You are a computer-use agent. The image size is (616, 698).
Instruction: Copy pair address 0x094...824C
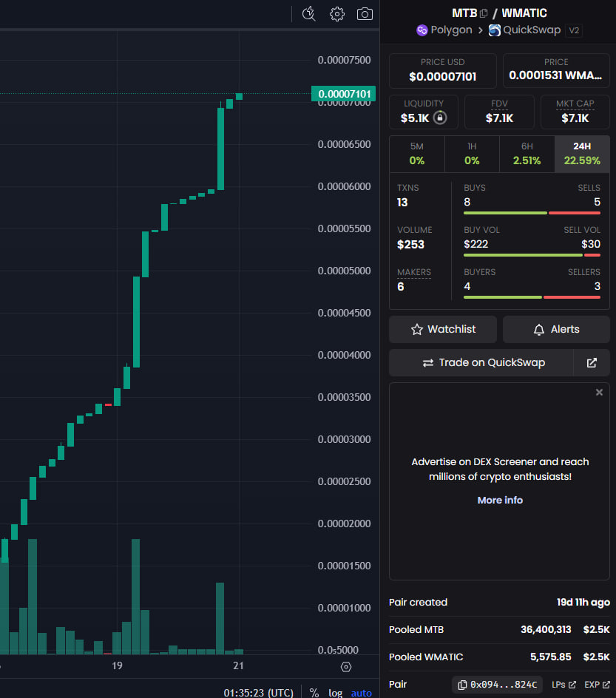tap(497, 685)
